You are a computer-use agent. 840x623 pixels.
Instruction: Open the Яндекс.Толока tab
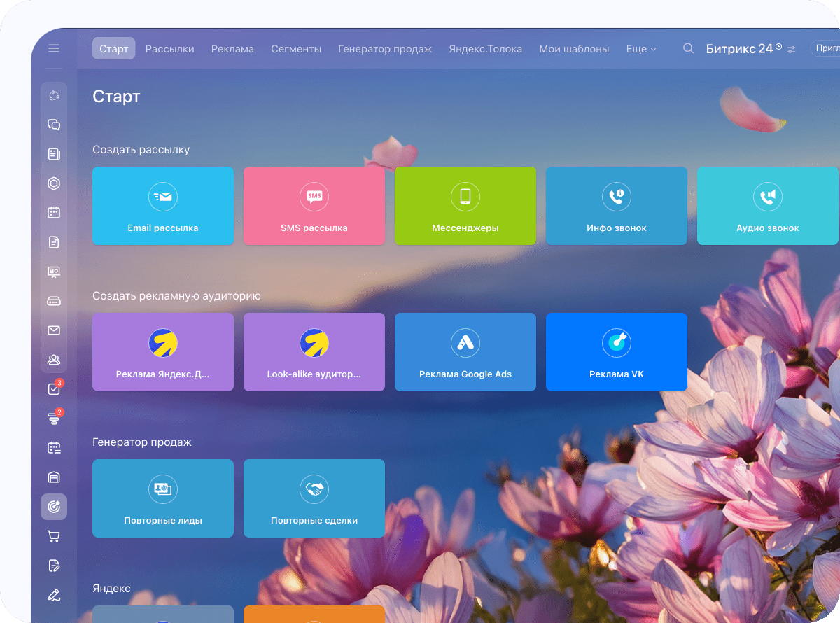tap(486, 49)
